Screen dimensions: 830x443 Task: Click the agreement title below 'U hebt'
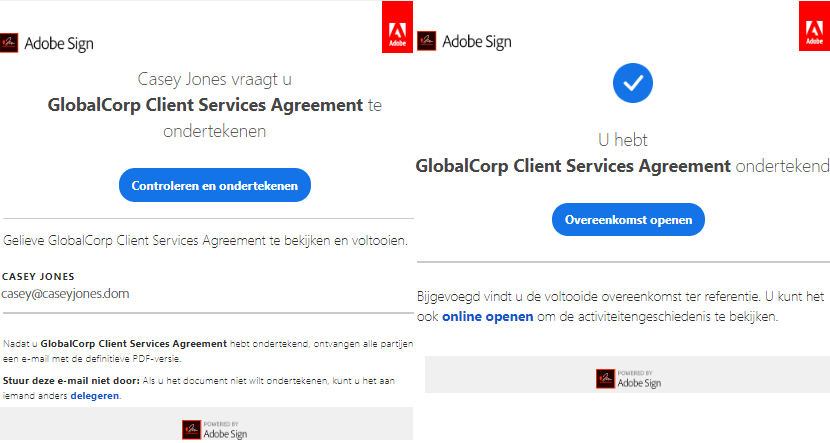click(x=573, y=166)
